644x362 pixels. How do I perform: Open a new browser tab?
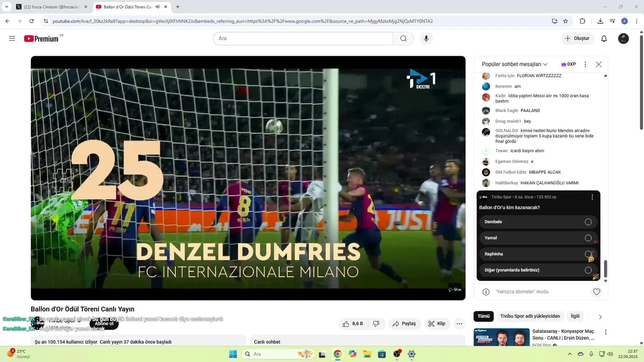tap(178, 7)
